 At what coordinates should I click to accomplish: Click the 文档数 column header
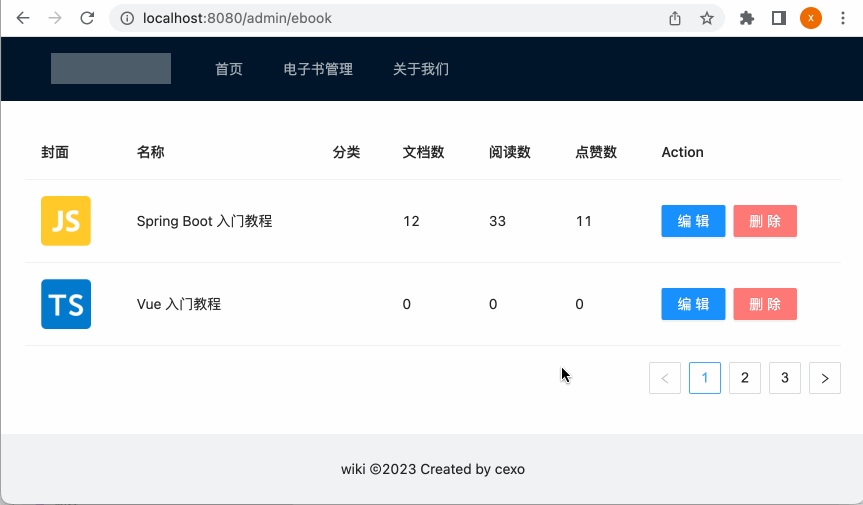(x=423, y=152)
